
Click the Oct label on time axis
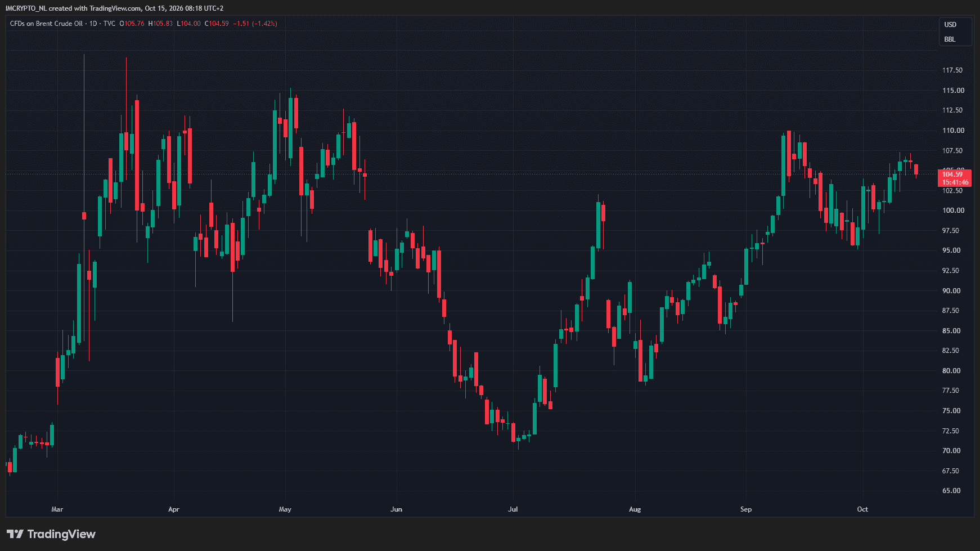coord(862,509)
